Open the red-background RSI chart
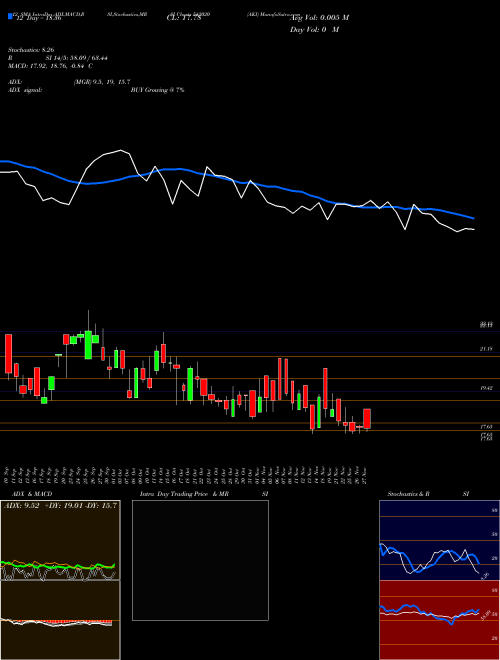Image resolution: width=500 pixels, height=660 pixels. coord(439,620)
